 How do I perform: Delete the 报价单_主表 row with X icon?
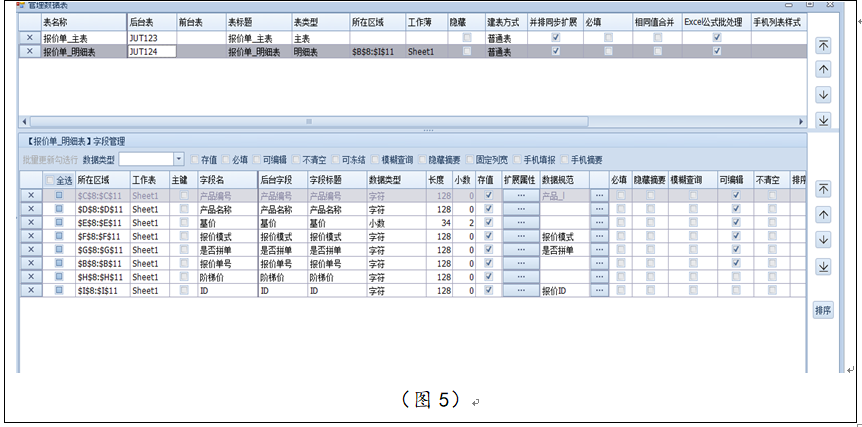pos(28,37)
